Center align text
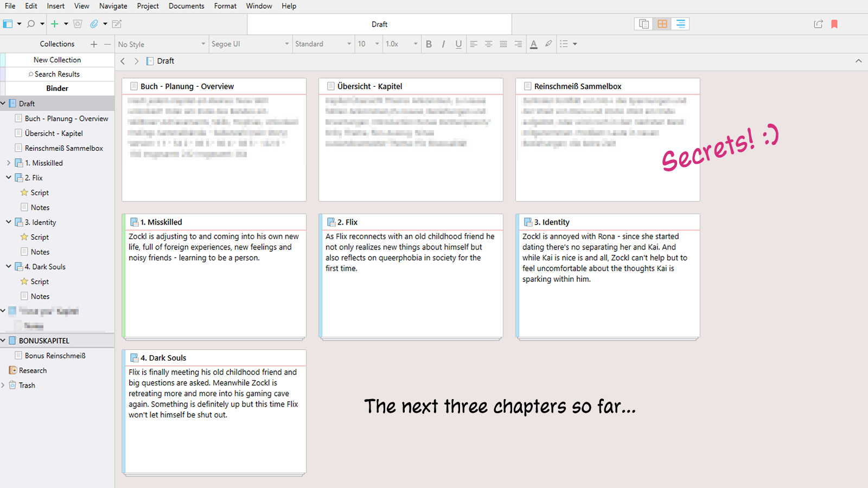This screenshot has height=488, width=868. pos(488,44)
